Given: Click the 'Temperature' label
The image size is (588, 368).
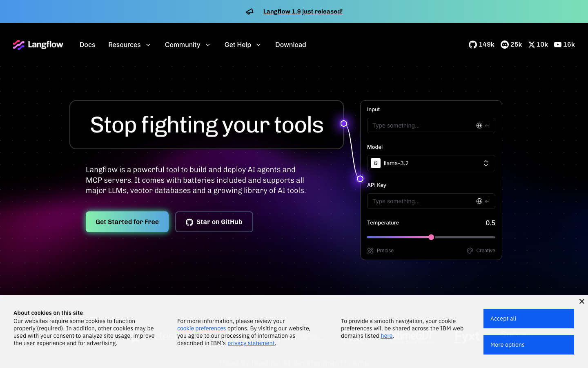Looking at the screenshot, I should tap(383, 223).
